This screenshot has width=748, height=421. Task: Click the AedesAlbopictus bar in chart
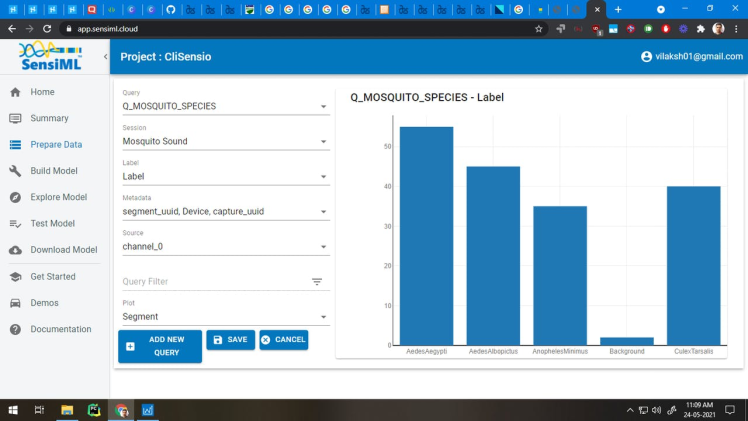(493, 256)
